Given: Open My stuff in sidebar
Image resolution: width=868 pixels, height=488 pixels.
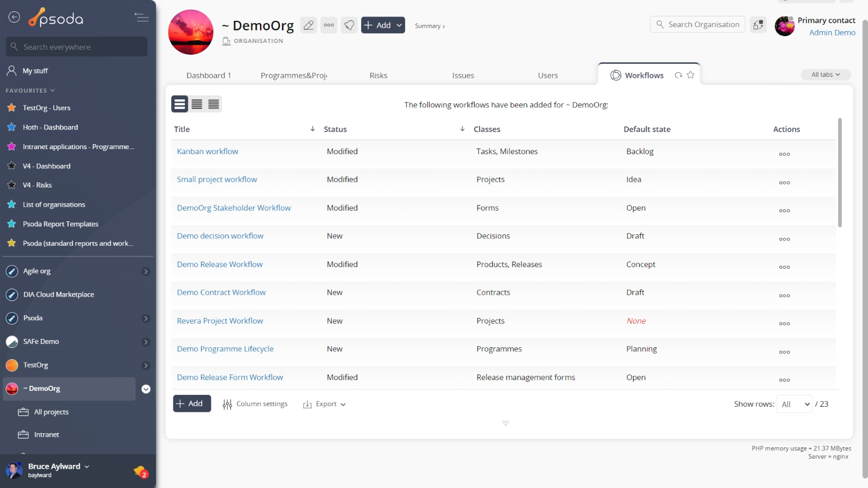Looking at the screenshot, I should pyautogui.click(x=35, y=71).
